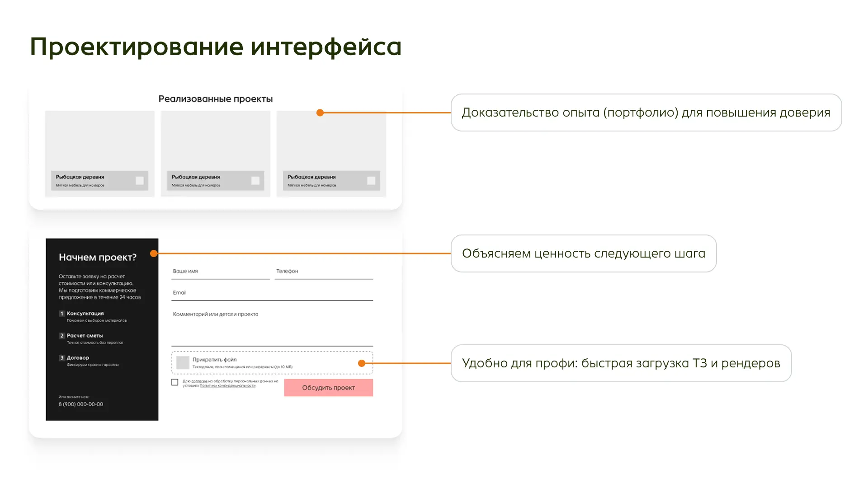Click the Проектирование интерфейса slide title
This screenshot has height=488, width=868.
click(x=216, y=47)
